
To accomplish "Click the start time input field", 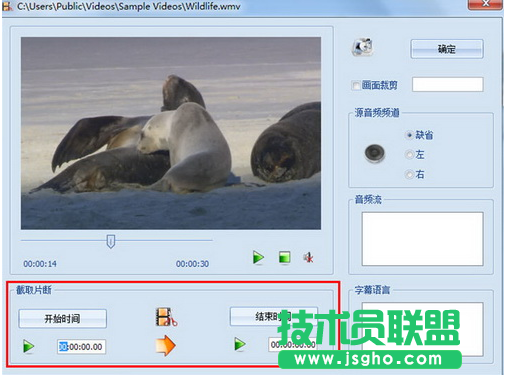I will 81,347.
